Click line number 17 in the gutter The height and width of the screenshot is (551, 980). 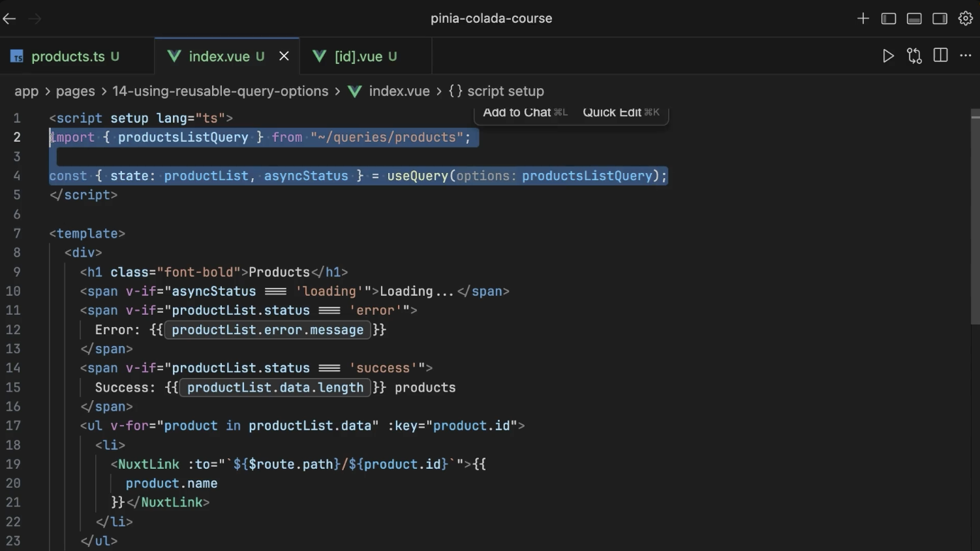coord(14,426)
